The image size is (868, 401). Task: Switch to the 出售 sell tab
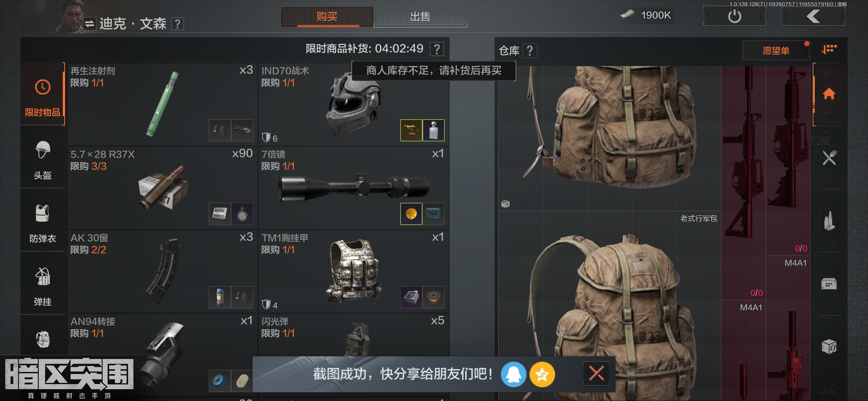coord(420,17)
